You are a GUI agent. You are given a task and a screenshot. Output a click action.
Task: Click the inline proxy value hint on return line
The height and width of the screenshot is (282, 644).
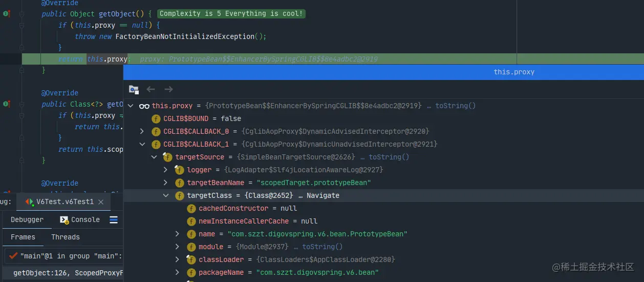[259, 59]
